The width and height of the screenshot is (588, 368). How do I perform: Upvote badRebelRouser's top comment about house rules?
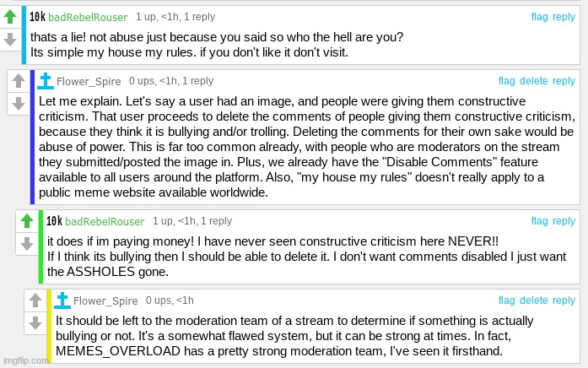[10, 17]
